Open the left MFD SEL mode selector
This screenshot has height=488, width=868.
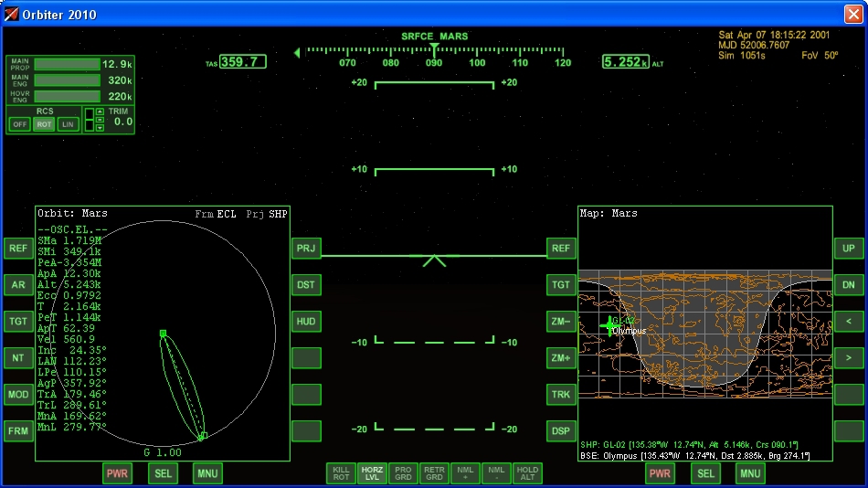[163, 473]
